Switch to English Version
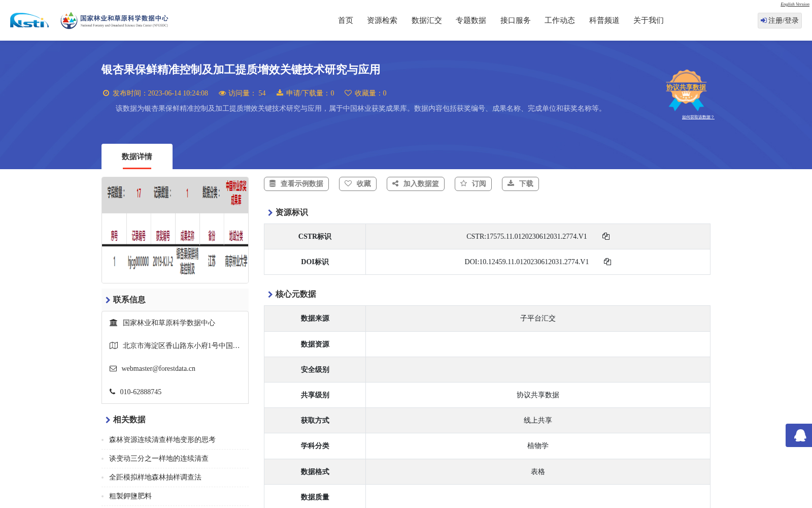812x508 pixels. point(795,4)
